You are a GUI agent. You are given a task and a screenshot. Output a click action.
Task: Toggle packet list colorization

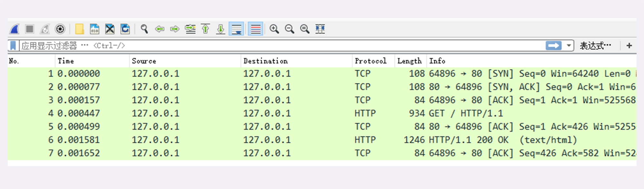255,29
